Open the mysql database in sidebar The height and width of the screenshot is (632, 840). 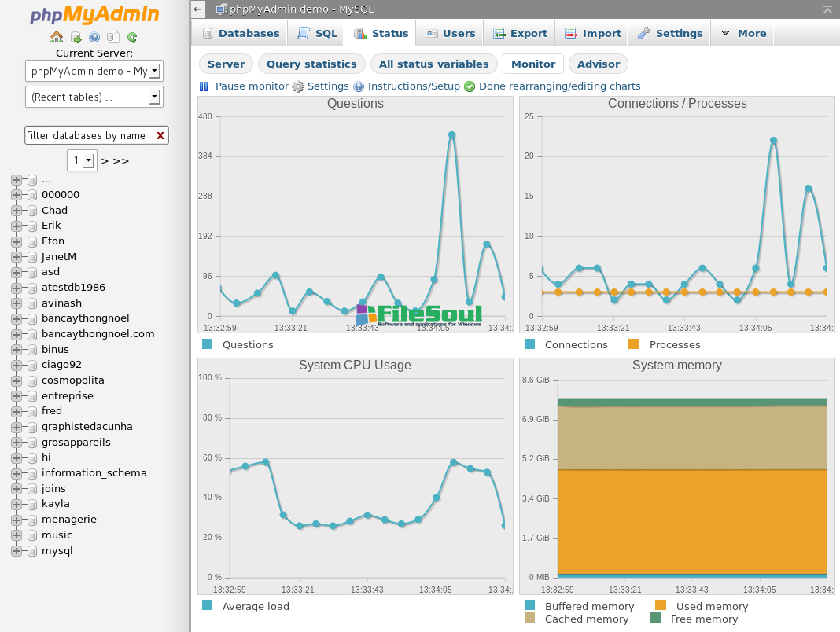pyautogui.click(x=57, y=550)
